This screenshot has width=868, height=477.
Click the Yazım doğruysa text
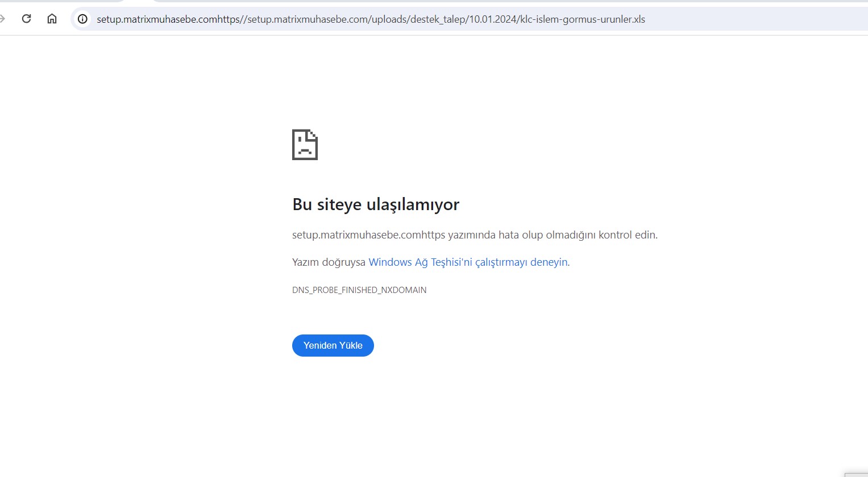click(x=329, y=262)
